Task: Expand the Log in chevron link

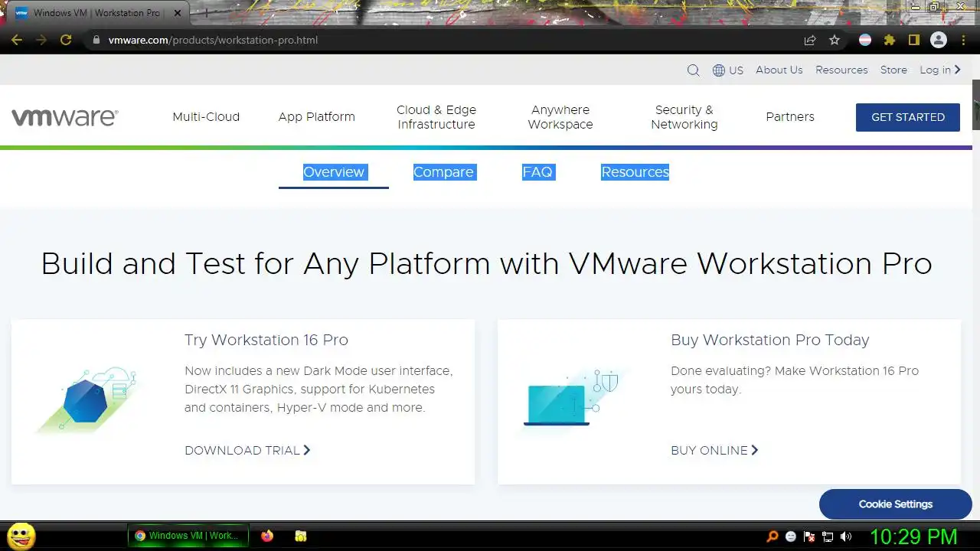Action: click(940, 70)
